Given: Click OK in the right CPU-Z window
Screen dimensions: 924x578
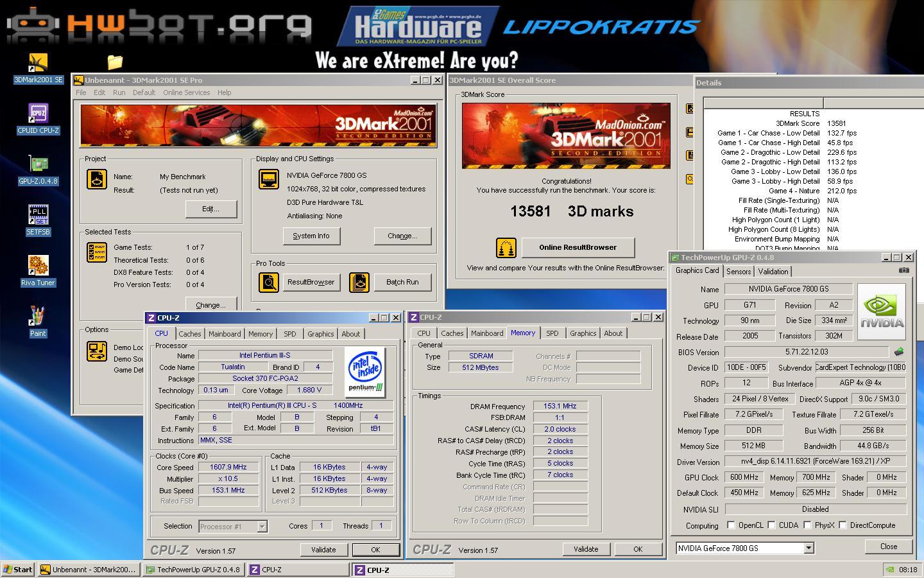Looking at the screenshot, I should [638, 549].
